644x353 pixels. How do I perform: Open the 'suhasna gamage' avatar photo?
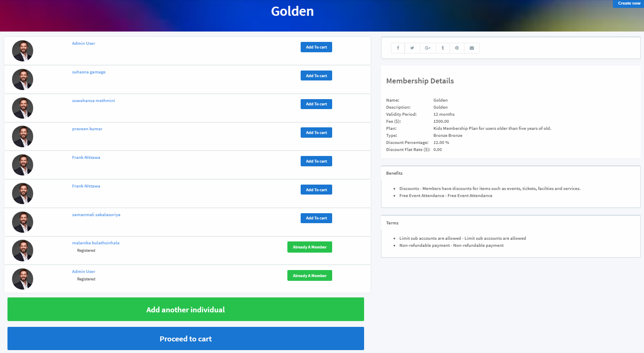[x=23, y=80]
